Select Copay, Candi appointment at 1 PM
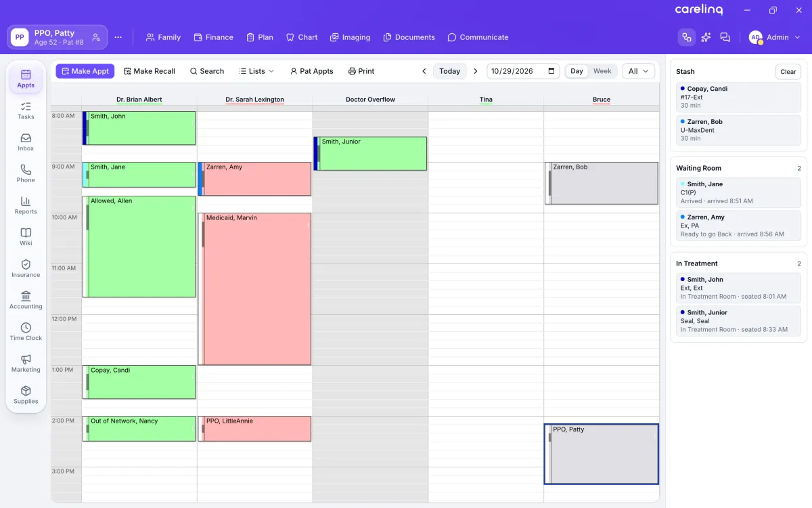The image size is (812, 508). (139, 382)
